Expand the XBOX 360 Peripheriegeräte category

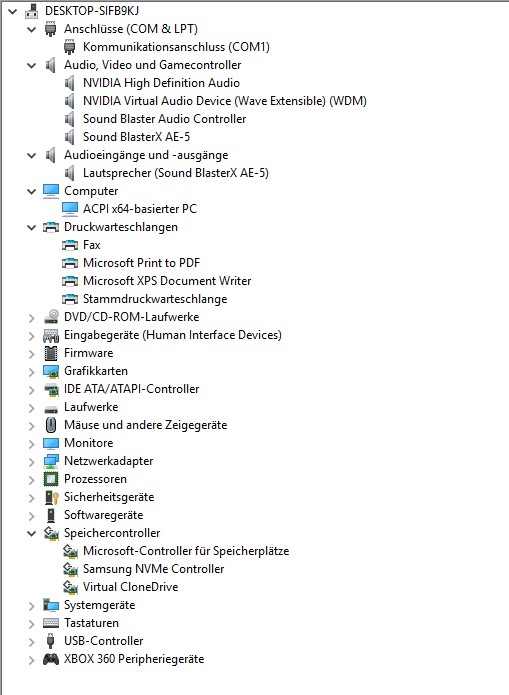point(31,660)
